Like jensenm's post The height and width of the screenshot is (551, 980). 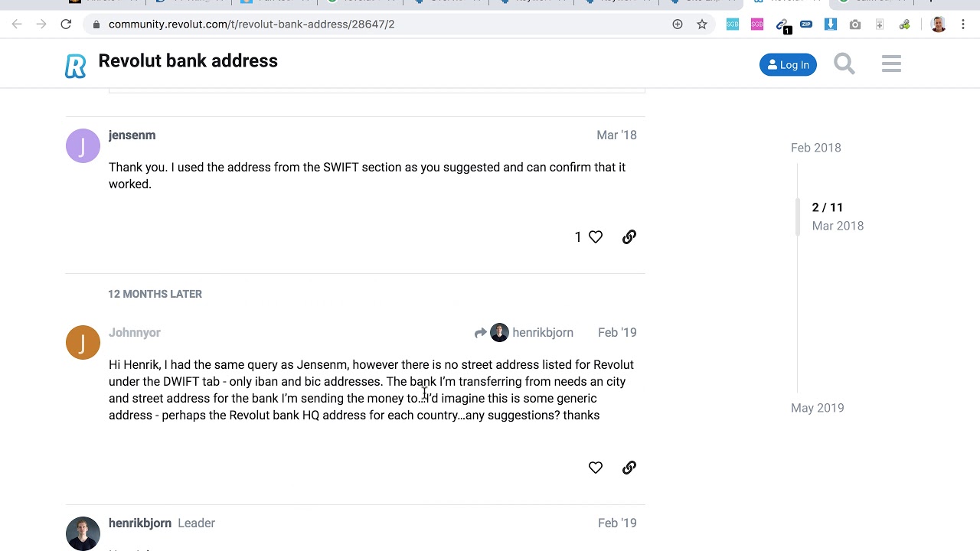click(x=596, y=237)
